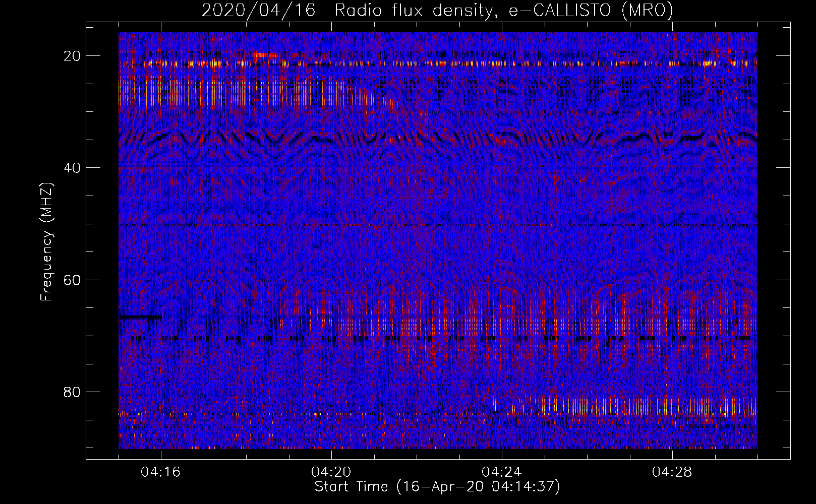Click the 04:24 time tick label
The height and width of the screenshot is (504, 816).
point(502,472)
